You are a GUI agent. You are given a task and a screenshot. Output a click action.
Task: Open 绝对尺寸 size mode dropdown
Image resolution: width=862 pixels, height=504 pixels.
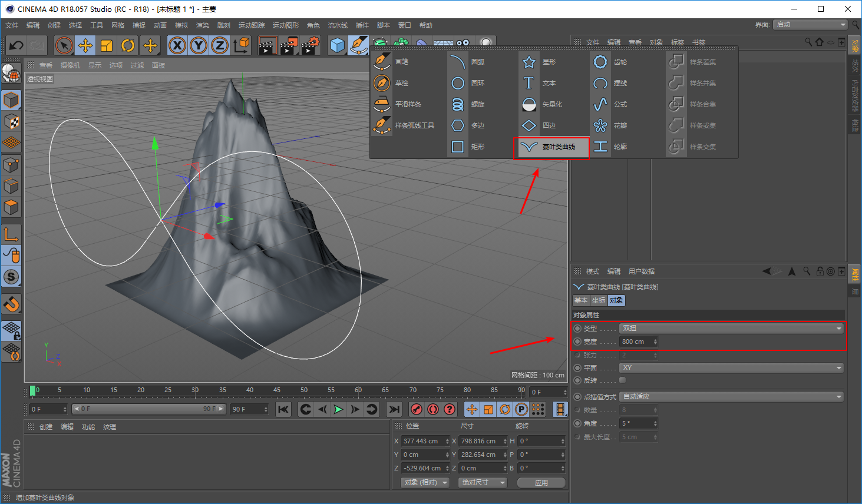coord(484,483)
